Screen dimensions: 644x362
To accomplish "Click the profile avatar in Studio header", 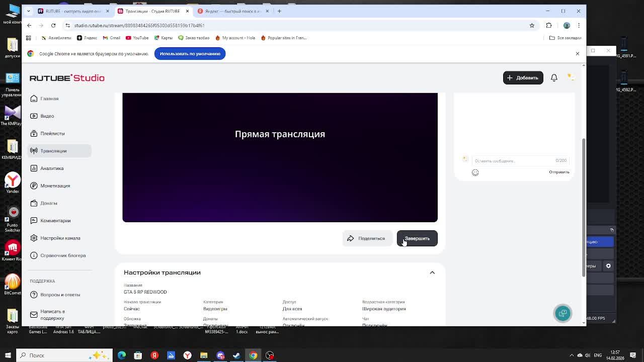I will pos(570,77).
